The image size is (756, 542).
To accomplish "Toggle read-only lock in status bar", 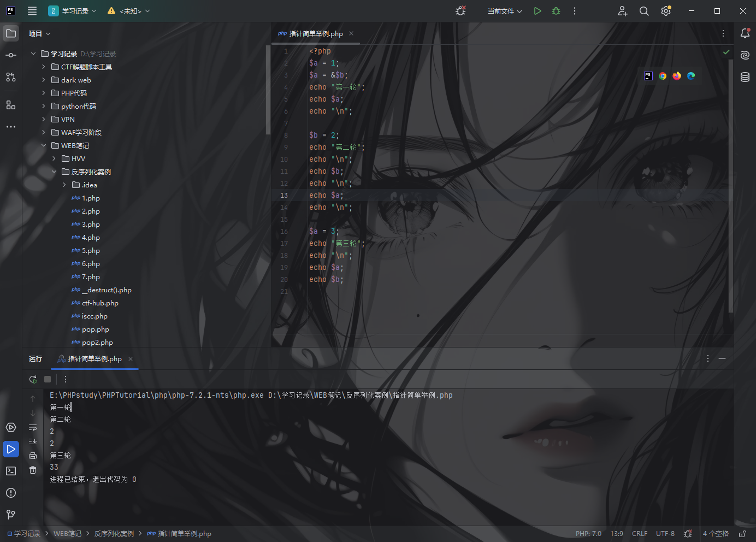I will (743, 534).
